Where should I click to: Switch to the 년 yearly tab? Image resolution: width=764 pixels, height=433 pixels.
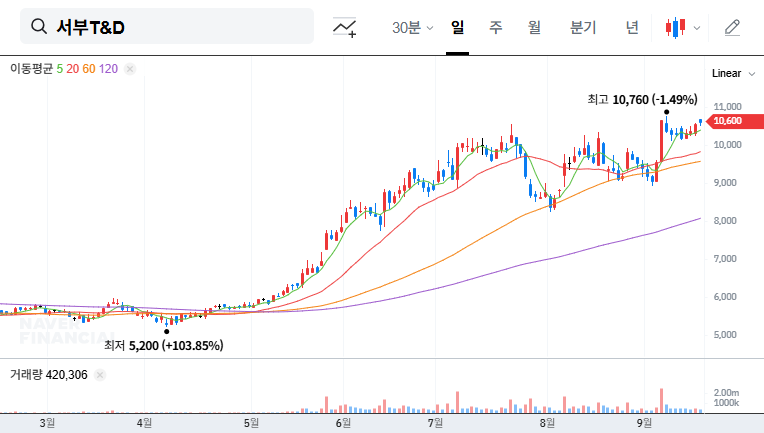pos(632,27)
